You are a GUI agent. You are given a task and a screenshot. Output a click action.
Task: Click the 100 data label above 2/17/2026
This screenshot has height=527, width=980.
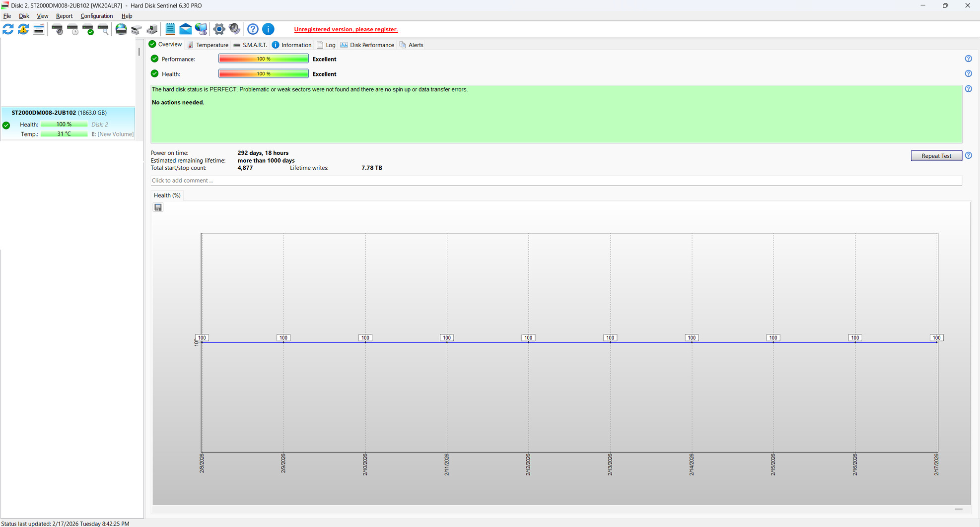click(936, 338)
